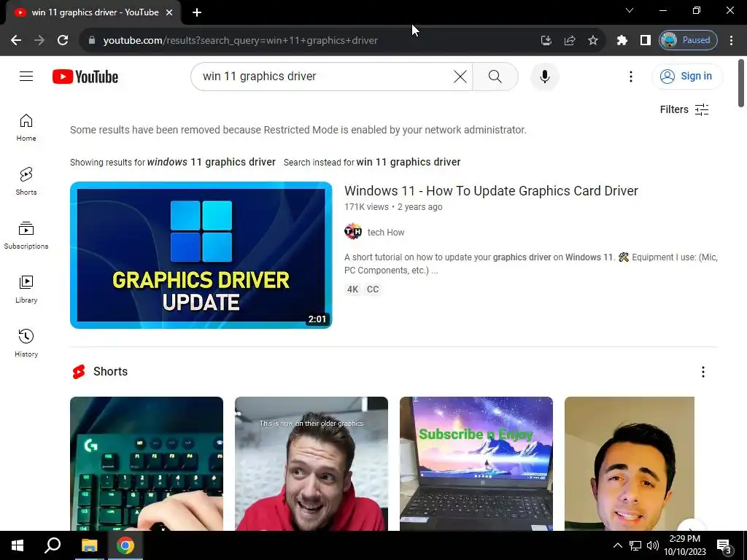The width and height of the screenshot is (747, 560).
Task: Open Chrome's three-dot menu
Action: (x=731, y=40)
